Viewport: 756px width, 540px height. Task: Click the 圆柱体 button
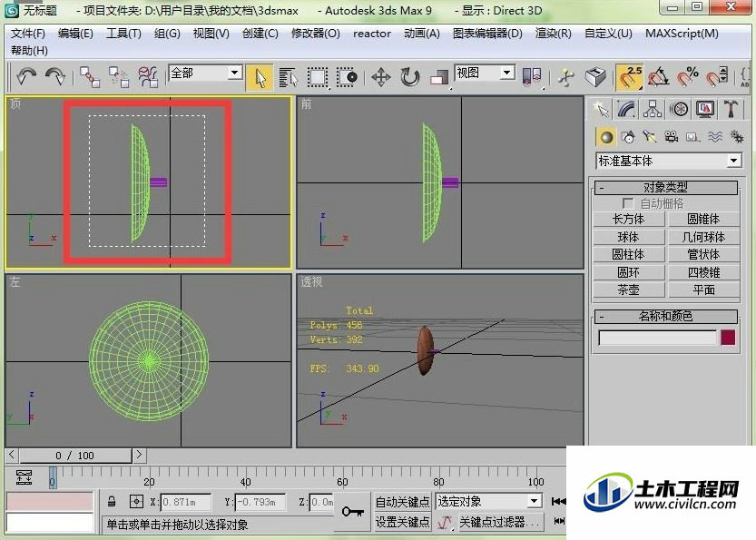(628, 254)
